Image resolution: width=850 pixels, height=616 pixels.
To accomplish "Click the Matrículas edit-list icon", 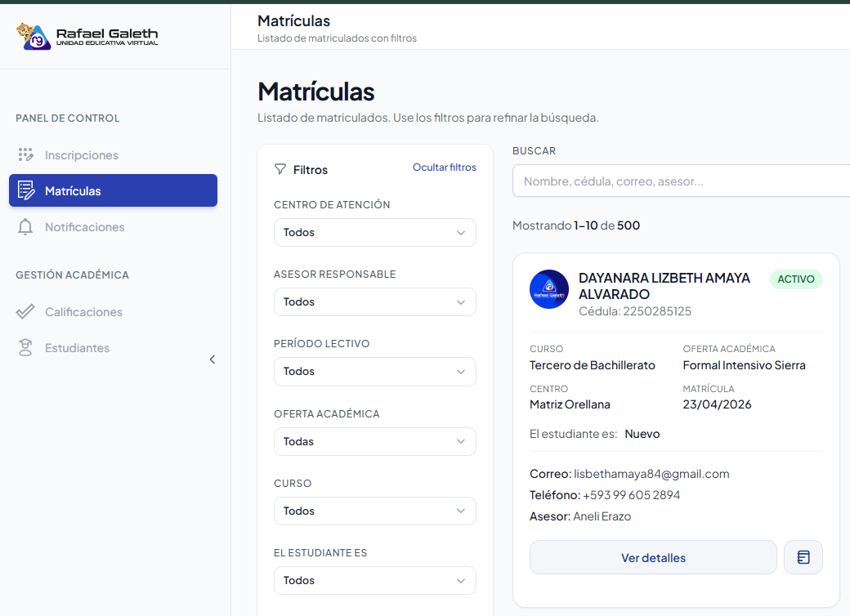I will (x=26, y=190).
